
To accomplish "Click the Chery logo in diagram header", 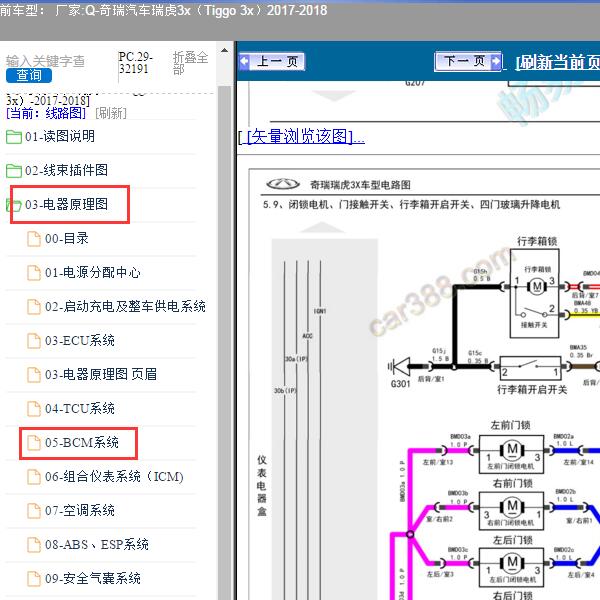I will tap(283, 184).
